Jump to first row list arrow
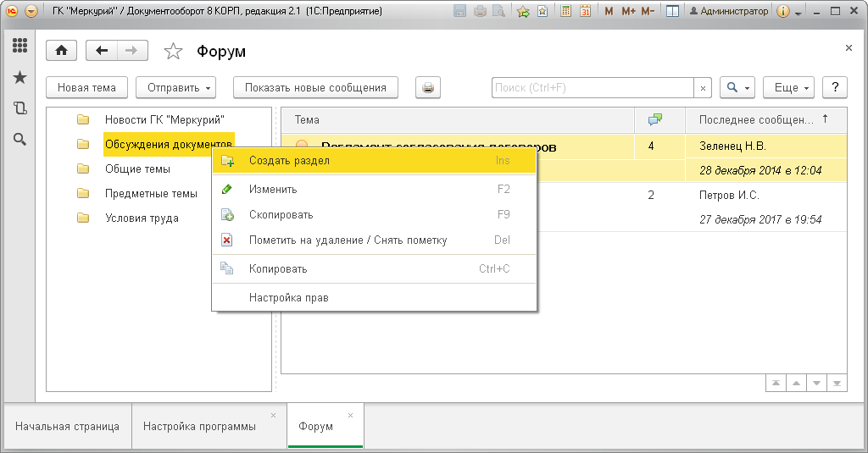This screenshot has height=453, width=868. click(x=776, y=383)
